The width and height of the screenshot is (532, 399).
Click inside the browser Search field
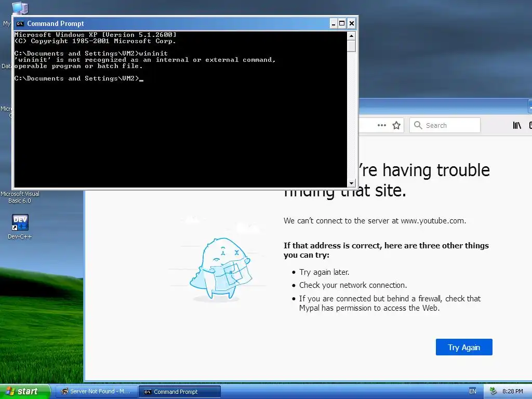(x=445, y=125)
